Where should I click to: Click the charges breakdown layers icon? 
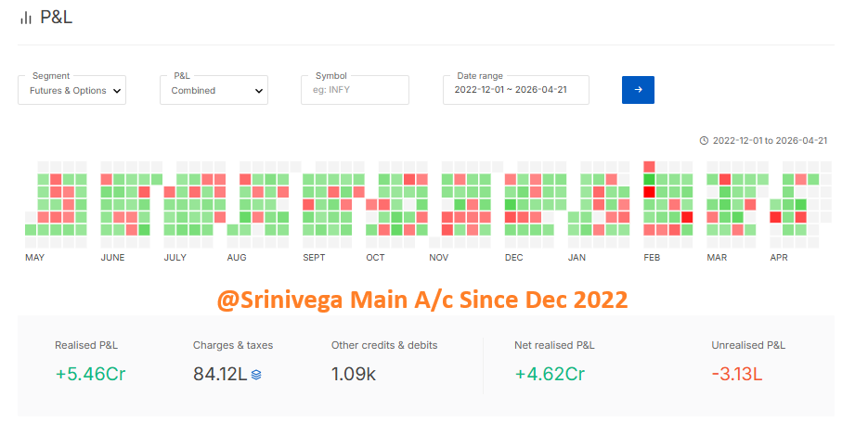click(x=256, y=375)
